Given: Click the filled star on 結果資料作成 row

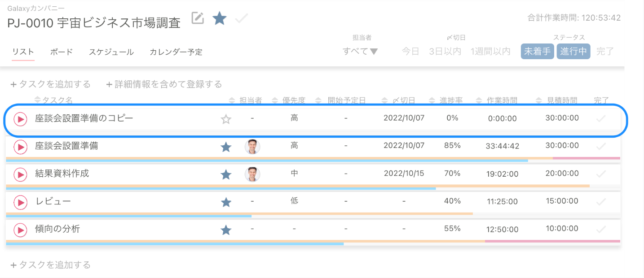Looking at the screenshot, I should click(226, 174).
